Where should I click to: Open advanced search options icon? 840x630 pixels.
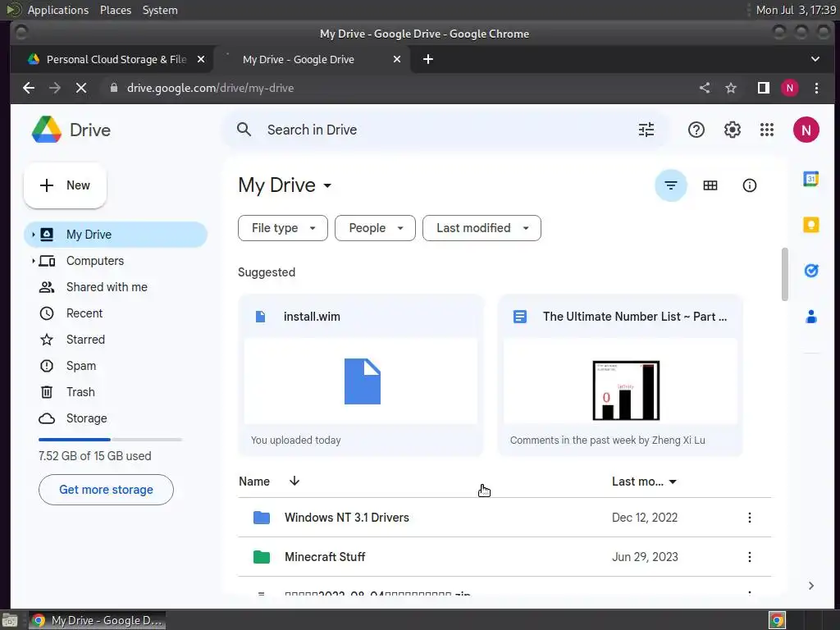(646, 130)
